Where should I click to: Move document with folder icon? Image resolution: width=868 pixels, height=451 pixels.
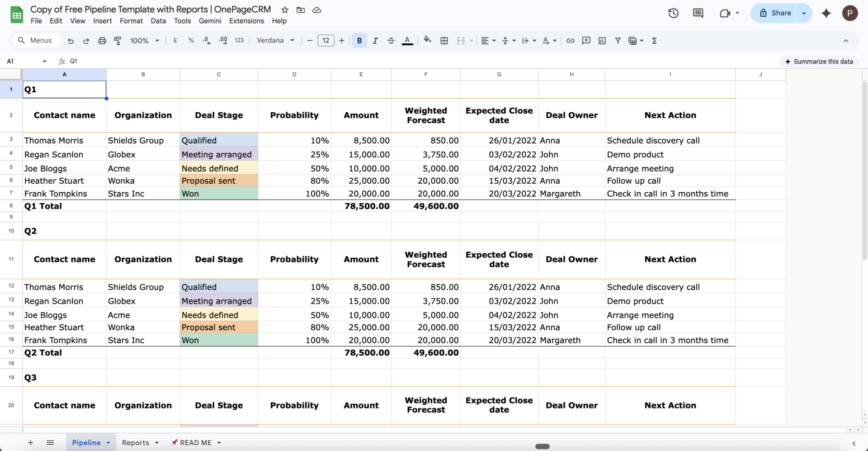(x=301, y=10)
